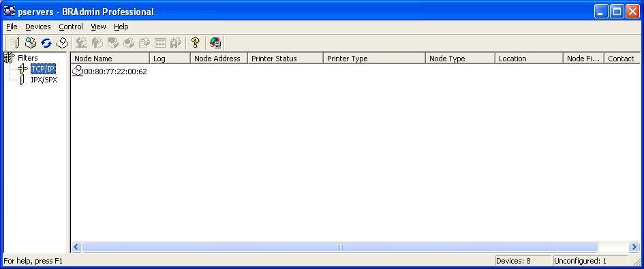Viewport: 644px width, 269px height.
Task: Open the Control menu
Action: coord(71,27)
